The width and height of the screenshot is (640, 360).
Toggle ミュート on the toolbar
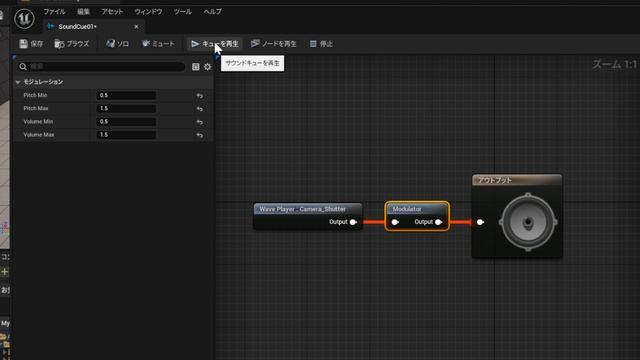pyautogui.click(x=158, y=44)
